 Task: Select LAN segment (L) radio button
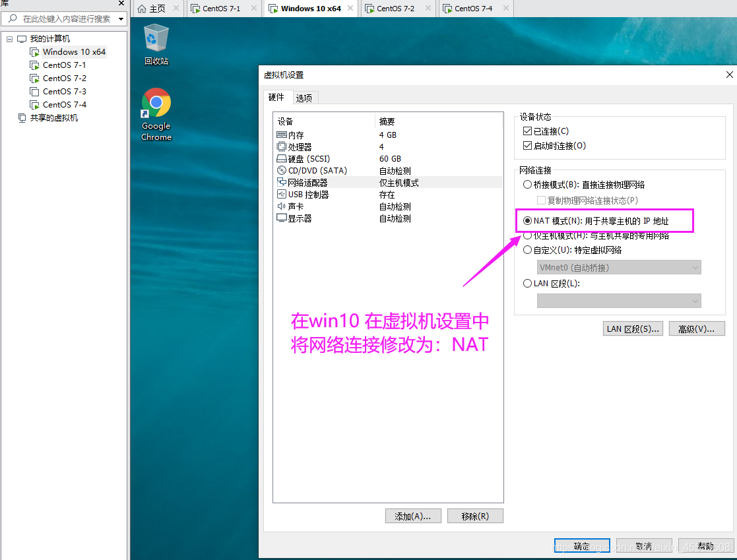527,283
